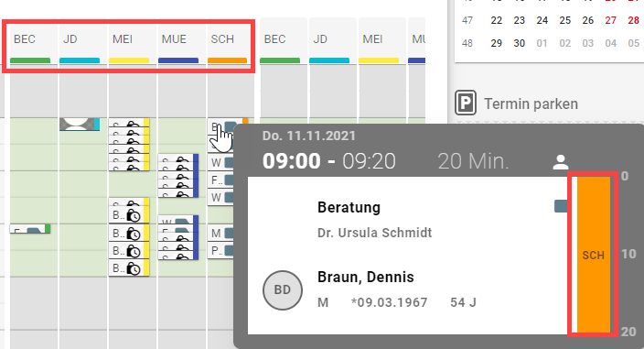Click the Termin parken label
Viewport: 644px width, 349px height.
click(531, 104)
